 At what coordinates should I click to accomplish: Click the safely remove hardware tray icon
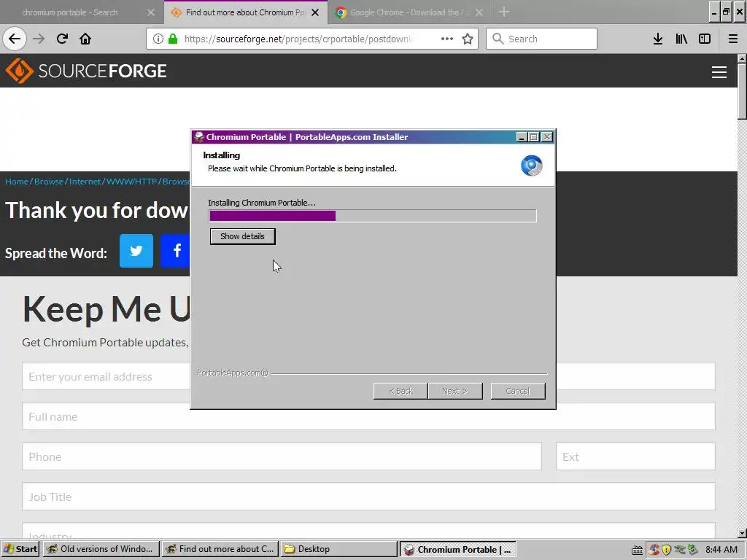click(692, 550)
